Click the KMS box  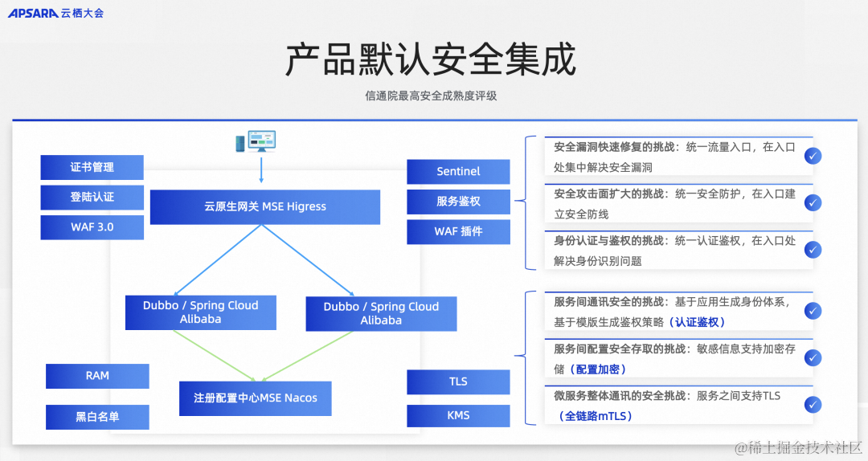coord(458,415)
